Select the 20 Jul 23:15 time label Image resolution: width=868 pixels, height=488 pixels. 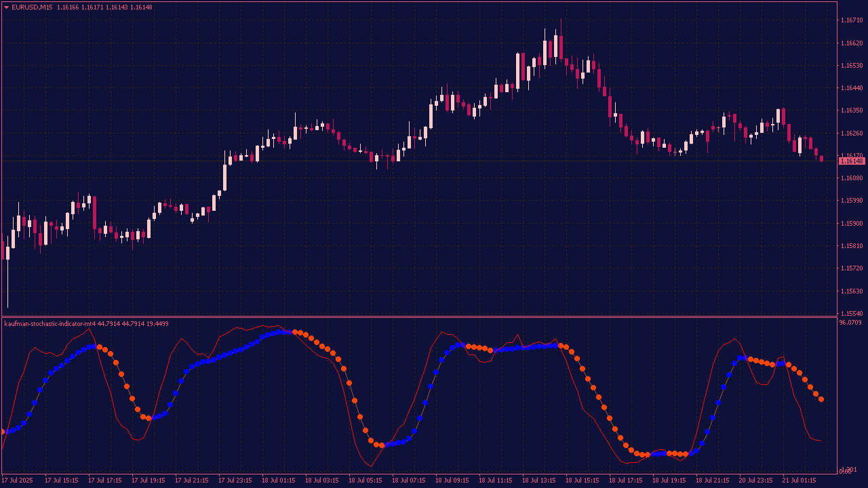(x=756, y=481)
